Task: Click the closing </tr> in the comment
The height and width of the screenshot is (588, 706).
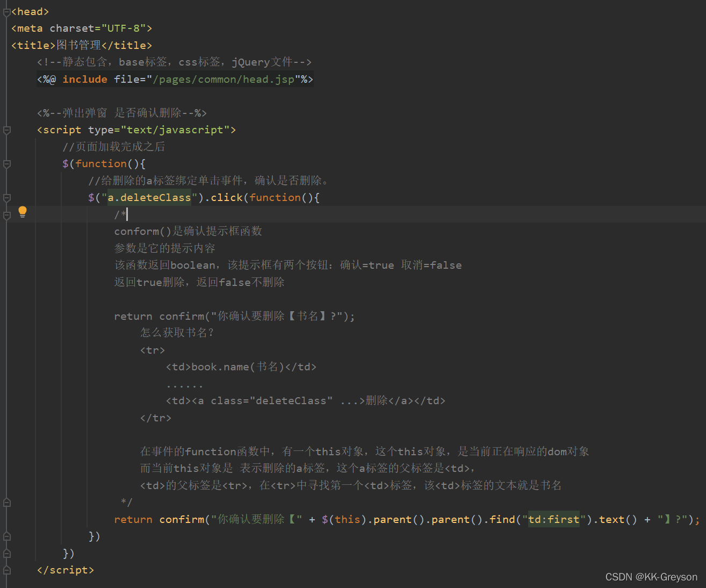Action: pyautogui.click(x=156, y=418)
